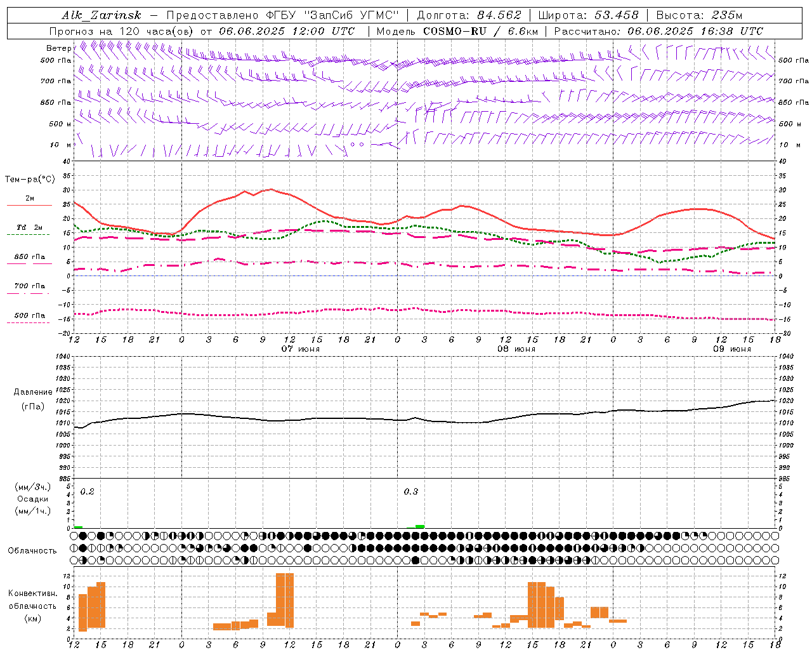Click the 700 гПа temperature legend entry
This screenshot has width=812, height=650.
coord(30,286)
